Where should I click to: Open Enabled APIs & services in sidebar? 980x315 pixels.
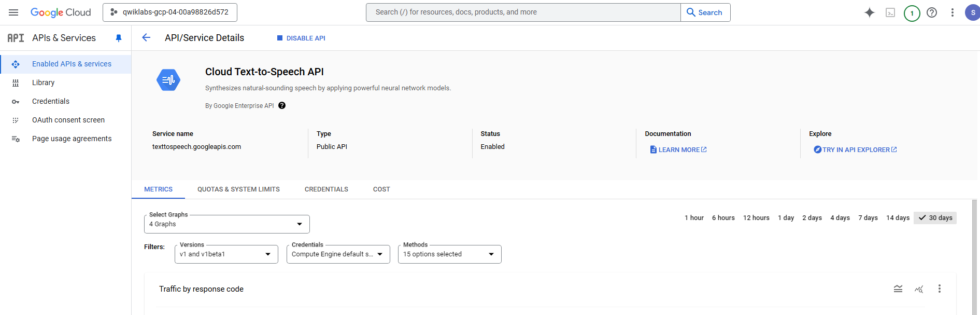point(66,64)
